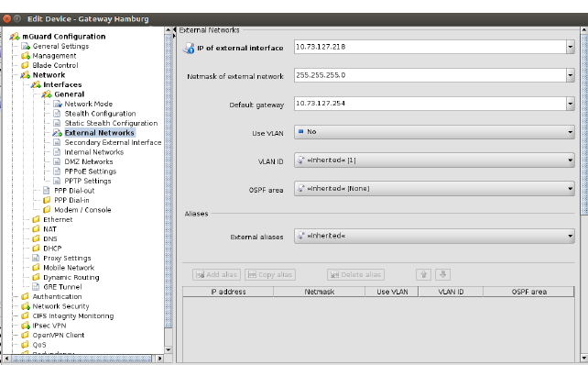Click into the Default gateway 10.73.127.254 field
588x365 pixels.
[430, 104]
